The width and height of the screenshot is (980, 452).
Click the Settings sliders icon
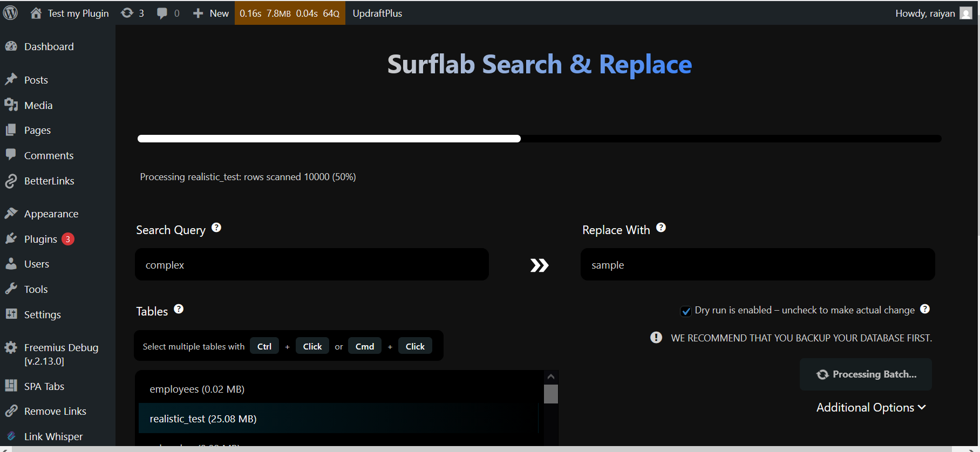coord(11,314)
